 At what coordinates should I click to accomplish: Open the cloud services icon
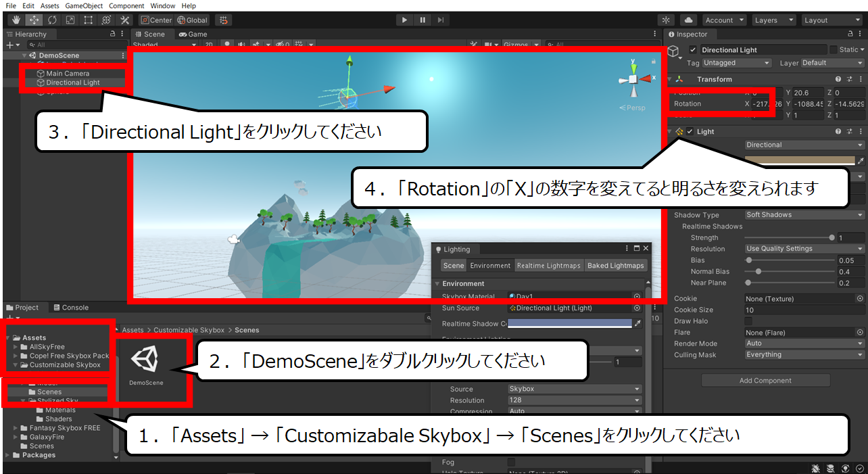click(x=688, y=20)
